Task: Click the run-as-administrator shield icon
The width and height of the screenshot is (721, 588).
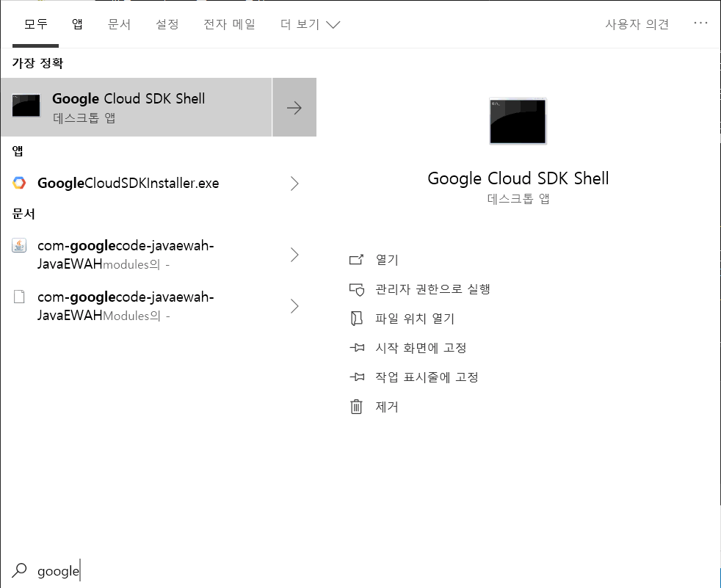Action: [356, 289]
